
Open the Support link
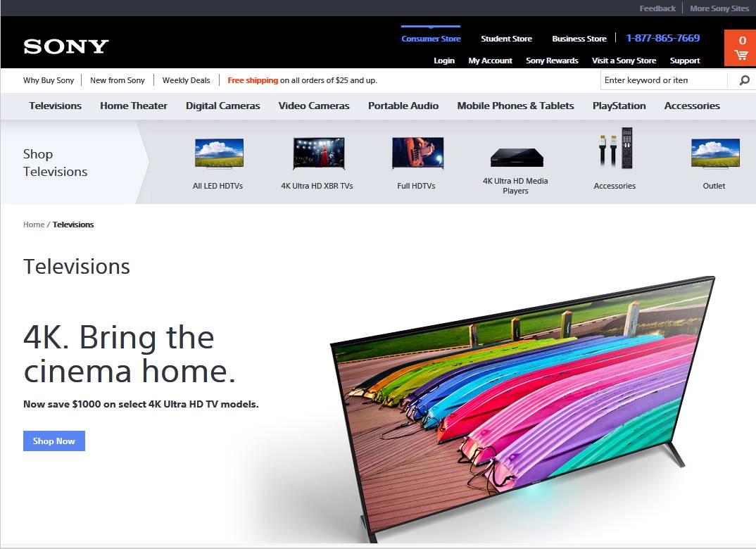(x=685, y=61)
